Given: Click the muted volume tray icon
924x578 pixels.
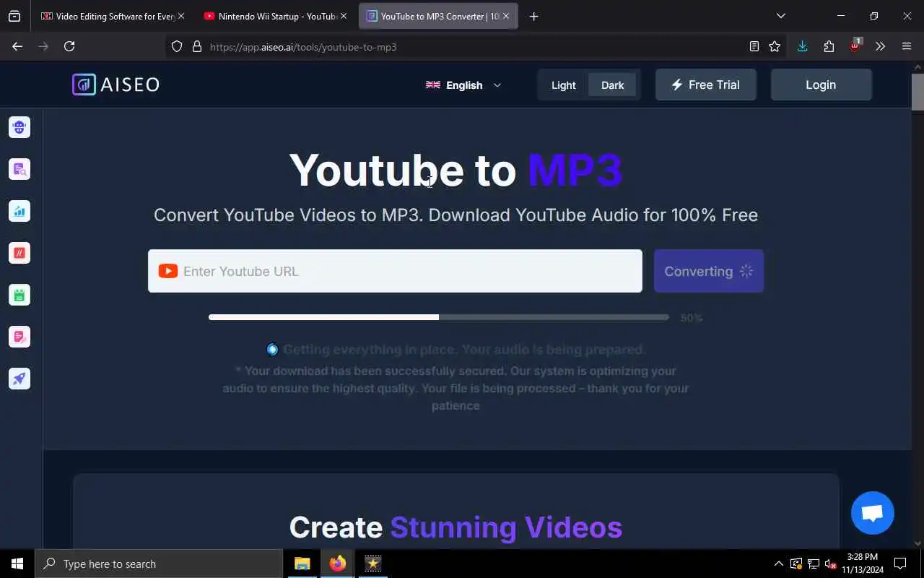Looking at the screenshot, I should 830,564.
